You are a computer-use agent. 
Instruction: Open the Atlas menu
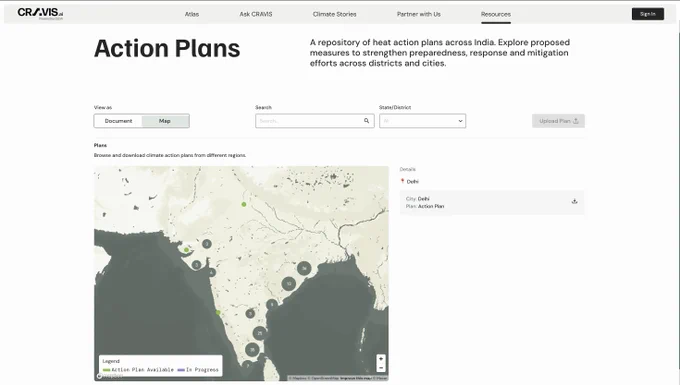pos(192,14)
